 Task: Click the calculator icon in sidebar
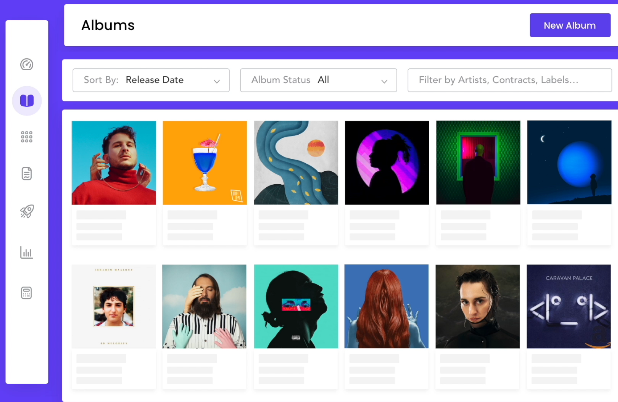[x=27, y=293]
